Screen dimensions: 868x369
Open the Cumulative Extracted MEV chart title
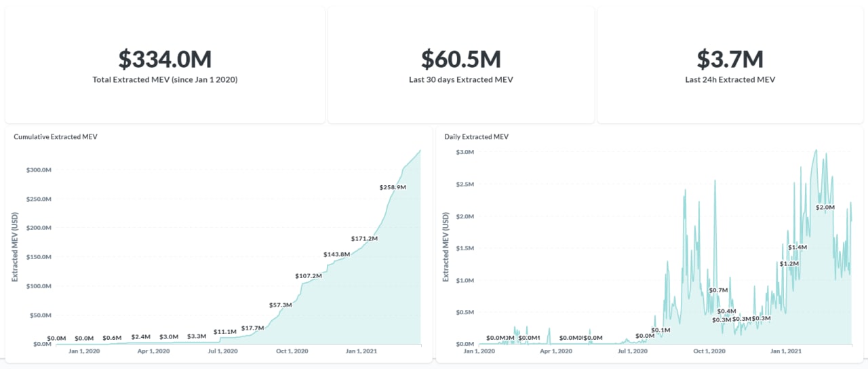click(56, 136)
